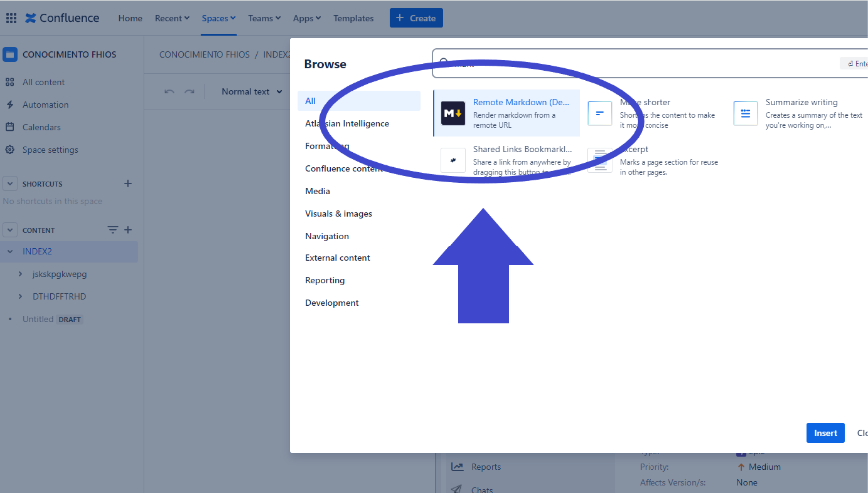Image resolution: width=868 pixels, height=493 pixels.
Task: Pick the Summarize writing macro icon
Action: tap(745, 114)
